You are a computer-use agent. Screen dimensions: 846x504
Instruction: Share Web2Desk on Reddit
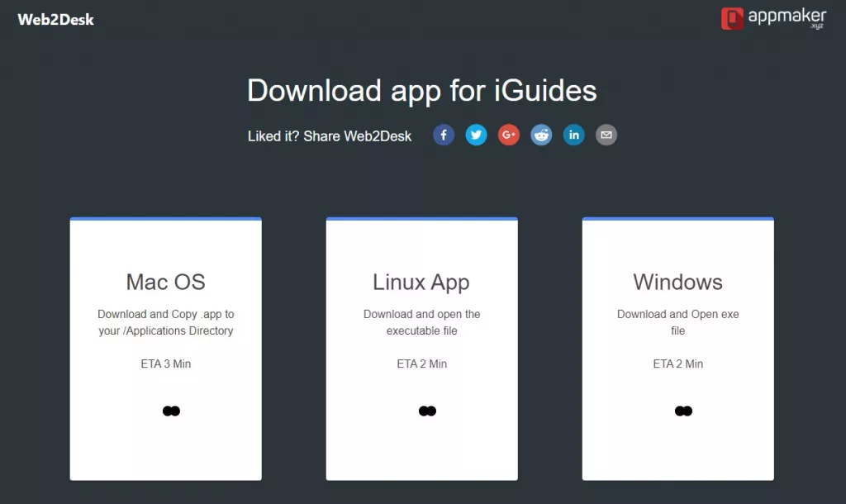click(x=541, y=135)
